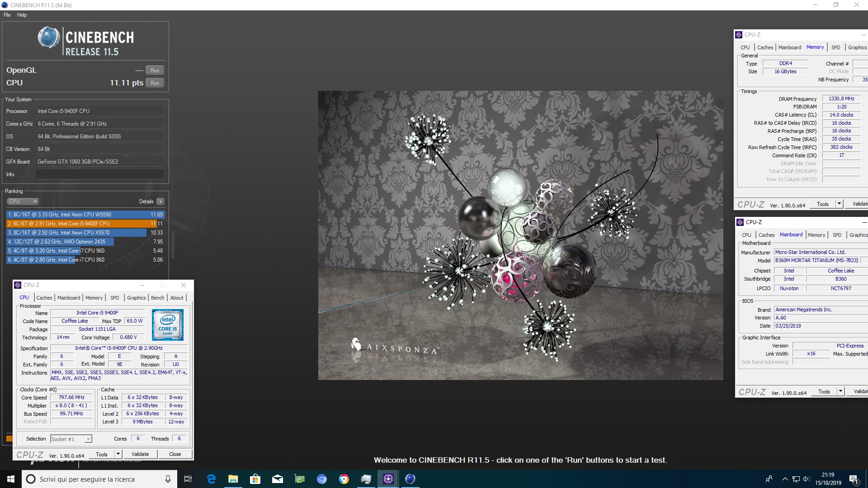
Task: Open the Action Center notifications icon
Action: [x=854, y=479]
